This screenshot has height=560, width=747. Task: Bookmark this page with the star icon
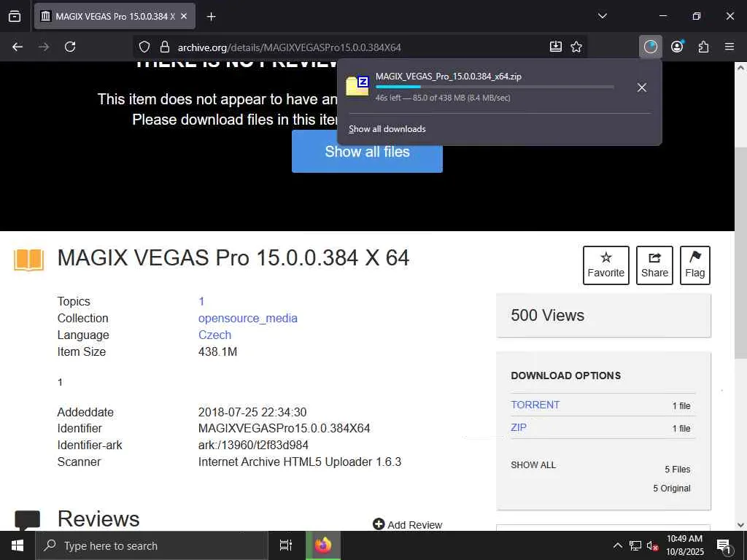pos(576,47)
